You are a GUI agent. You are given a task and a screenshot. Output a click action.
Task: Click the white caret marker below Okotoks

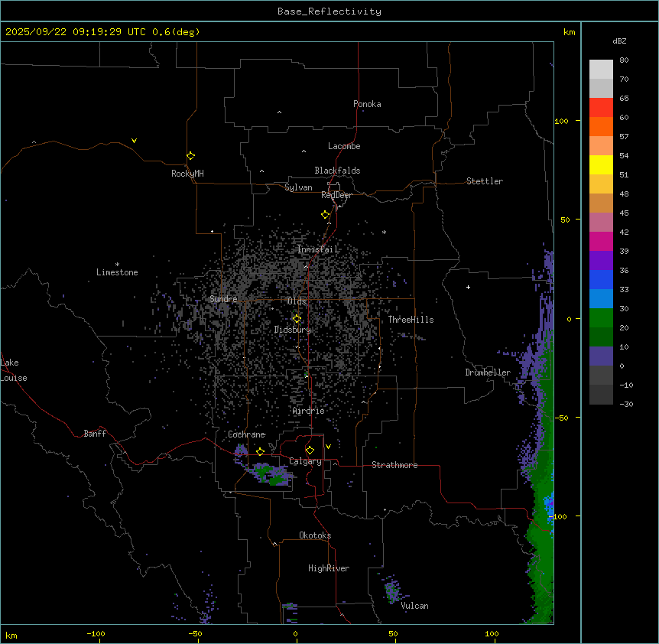point(274,545)
